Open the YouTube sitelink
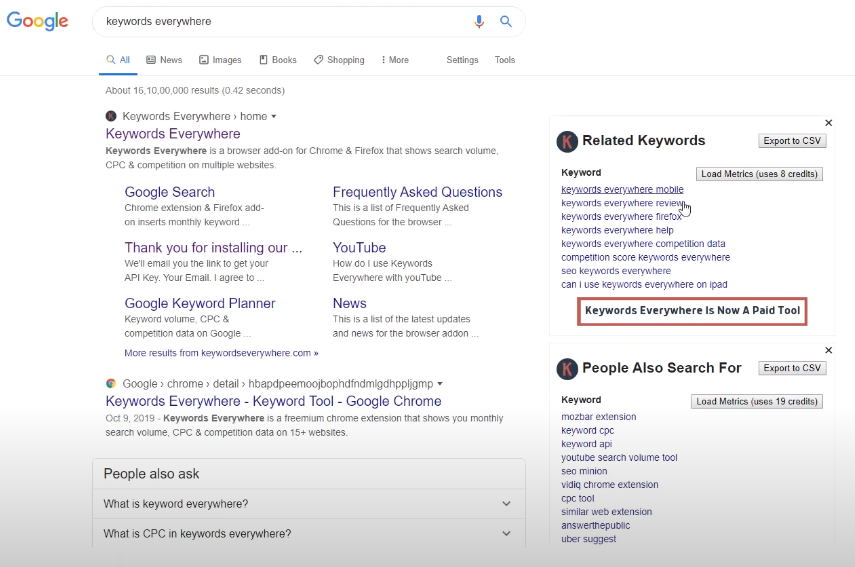Screen dimensions: 855x567 (359, 248)
